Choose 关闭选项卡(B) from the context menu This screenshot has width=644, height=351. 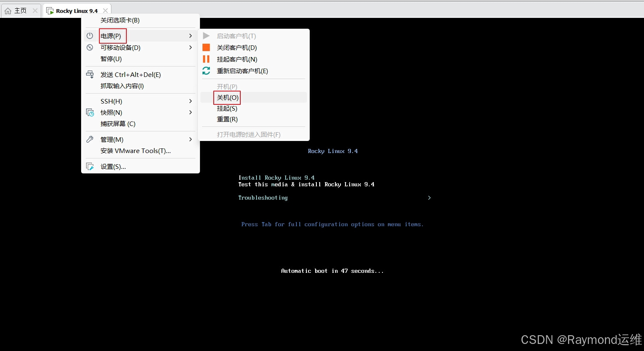(141, 20)
